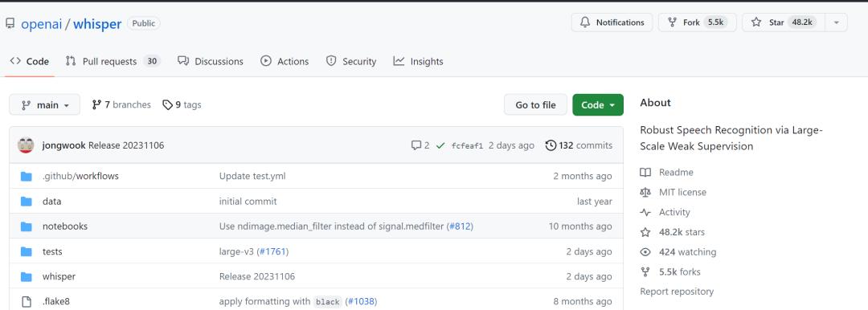Click the license scale icon
This screenshot has width=868, height=310.
[645, 192]
